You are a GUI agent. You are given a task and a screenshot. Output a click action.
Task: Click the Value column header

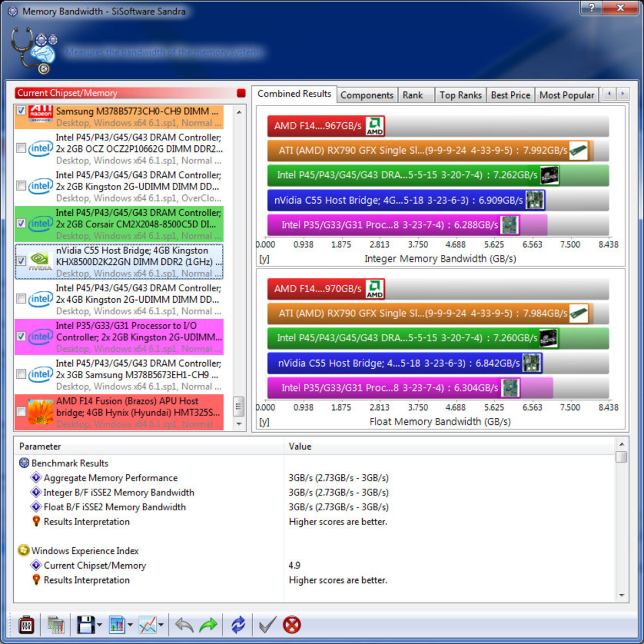450,446
